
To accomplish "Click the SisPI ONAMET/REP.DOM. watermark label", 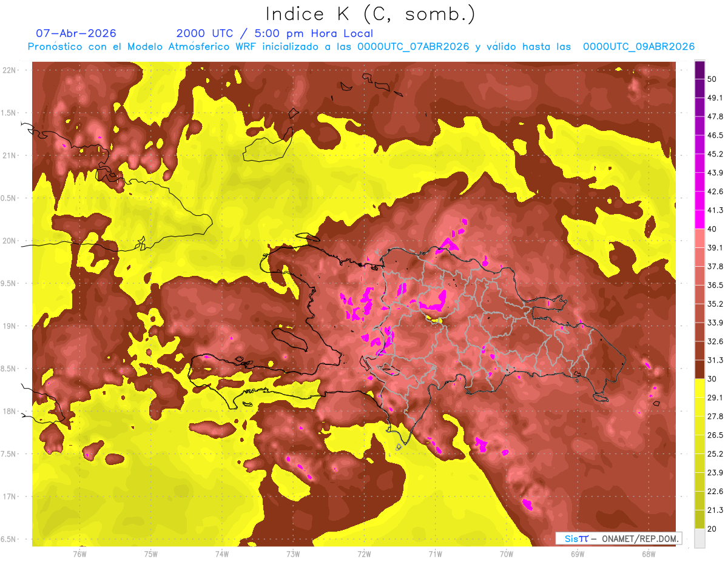I will point(618,538).
